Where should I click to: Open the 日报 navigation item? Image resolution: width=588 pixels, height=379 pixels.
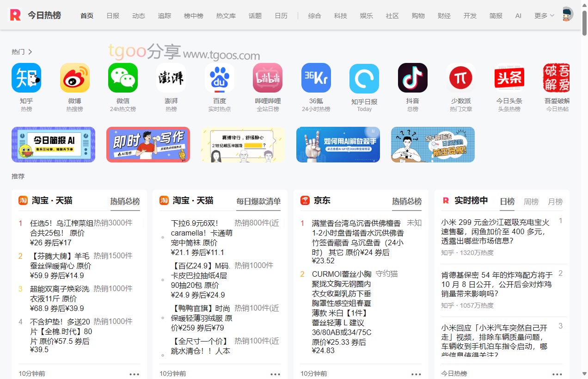113,16
